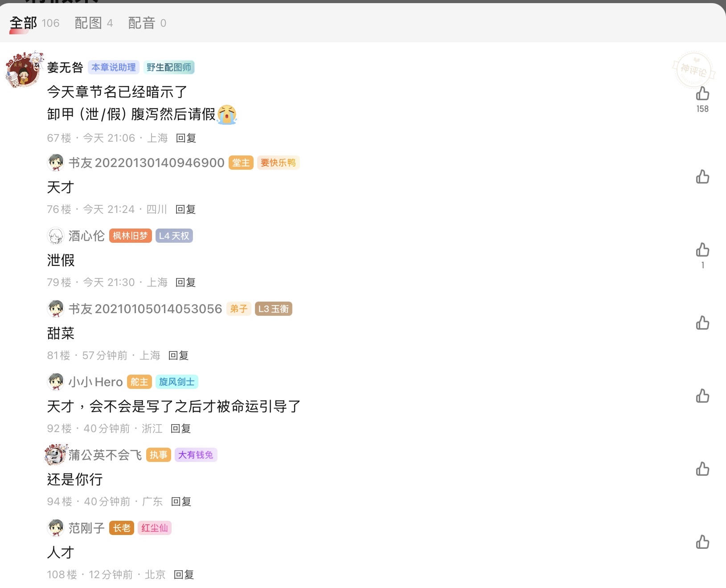
Task: Switch to the 配图 tab
Action: click(x=88, y=23)
